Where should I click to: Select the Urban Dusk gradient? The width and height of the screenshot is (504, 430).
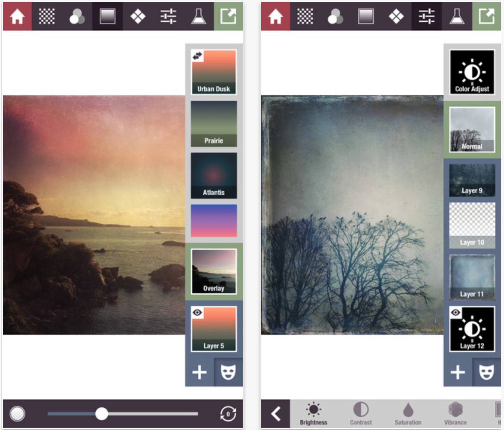[214, 72]
